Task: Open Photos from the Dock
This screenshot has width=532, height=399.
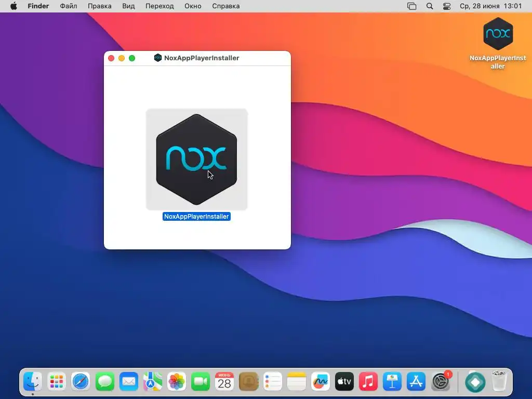Action: coord(177,381)
